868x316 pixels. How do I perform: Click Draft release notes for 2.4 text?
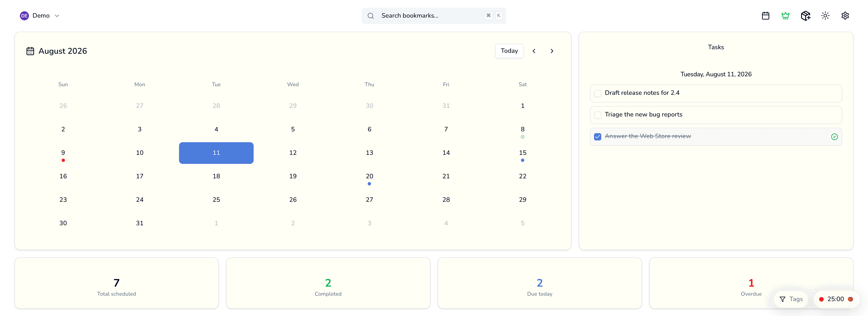pyautogui.click(x=642, y=93)
